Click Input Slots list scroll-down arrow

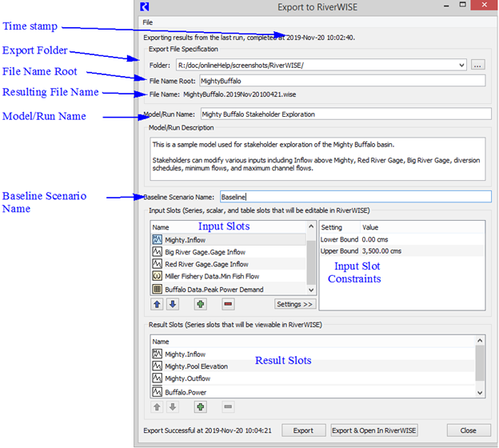(x=311, y=290)
